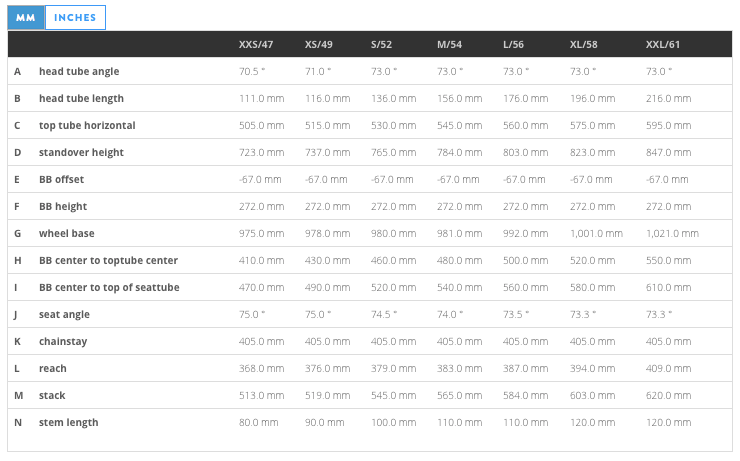Switch to the INCHES units tab

[x=75, y=18]
